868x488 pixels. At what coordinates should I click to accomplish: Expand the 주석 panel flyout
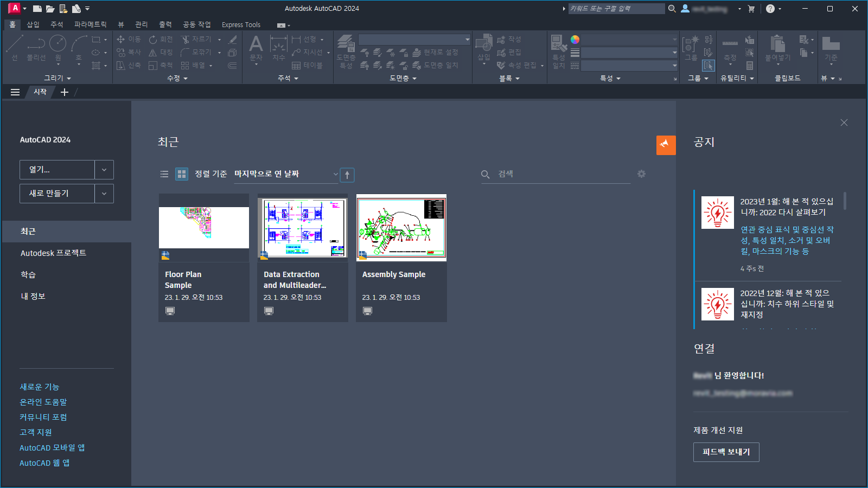click(x=288, y=78)
